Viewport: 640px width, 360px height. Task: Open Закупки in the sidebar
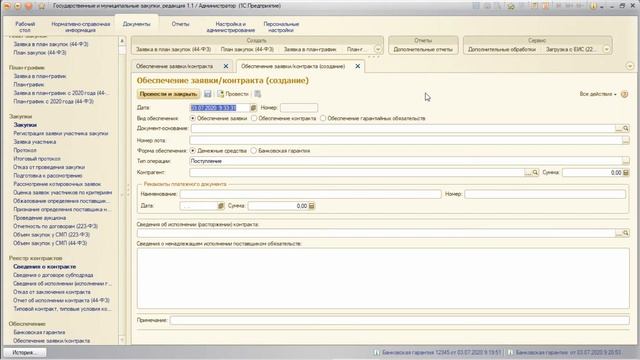click(x=25, y=125)
